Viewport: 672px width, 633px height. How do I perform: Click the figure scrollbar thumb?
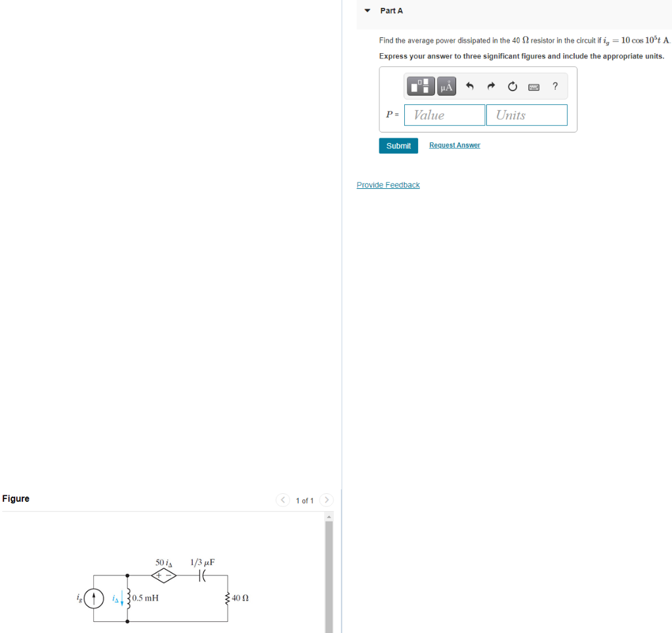tap(329, 571)
